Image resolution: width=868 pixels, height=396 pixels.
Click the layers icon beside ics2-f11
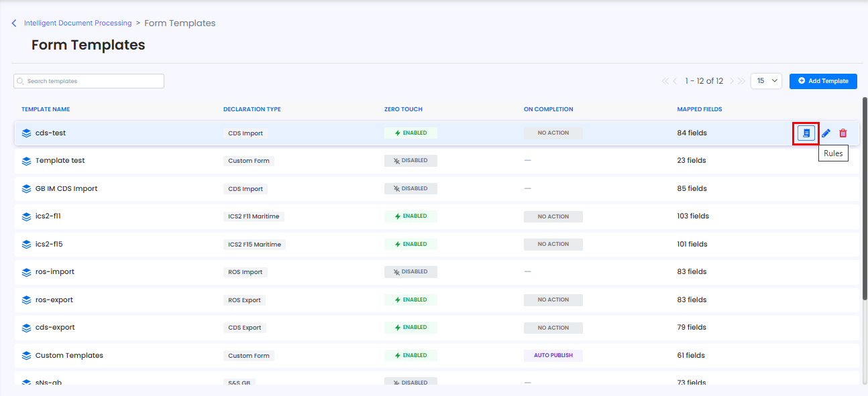click(27, 216)
